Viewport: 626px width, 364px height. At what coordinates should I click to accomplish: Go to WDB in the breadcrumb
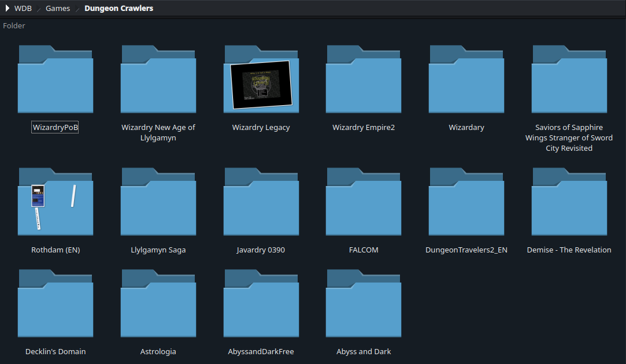(23, 9)
